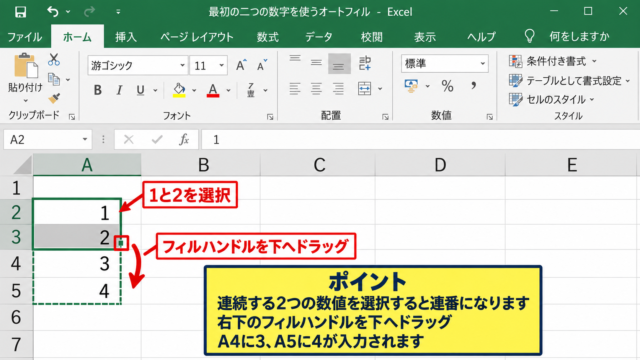Click the formula bar showing 1

click(420, 140)
